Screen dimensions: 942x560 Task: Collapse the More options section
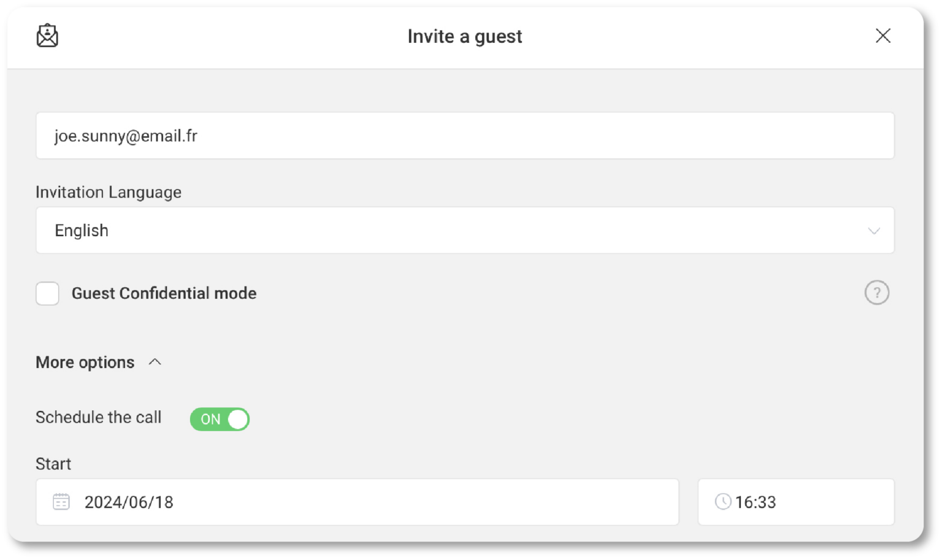tap(98, 362)
